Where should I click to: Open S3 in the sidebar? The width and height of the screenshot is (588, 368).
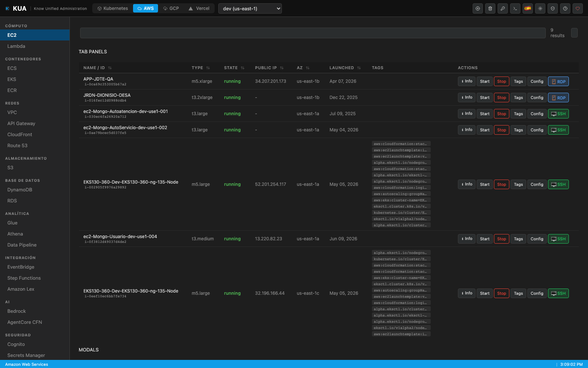(x=35, y=167)
